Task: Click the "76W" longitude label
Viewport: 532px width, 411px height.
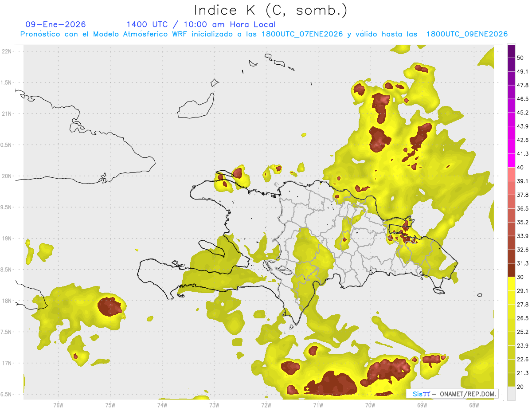Action: tap(58, 405)
